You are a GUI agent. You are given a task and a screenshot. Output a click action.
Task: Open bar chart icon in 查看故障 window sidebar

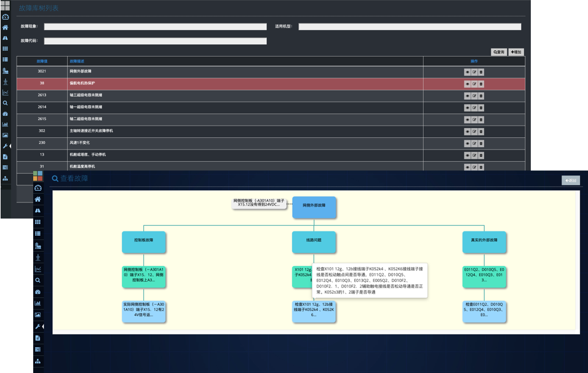coord(38,303)
